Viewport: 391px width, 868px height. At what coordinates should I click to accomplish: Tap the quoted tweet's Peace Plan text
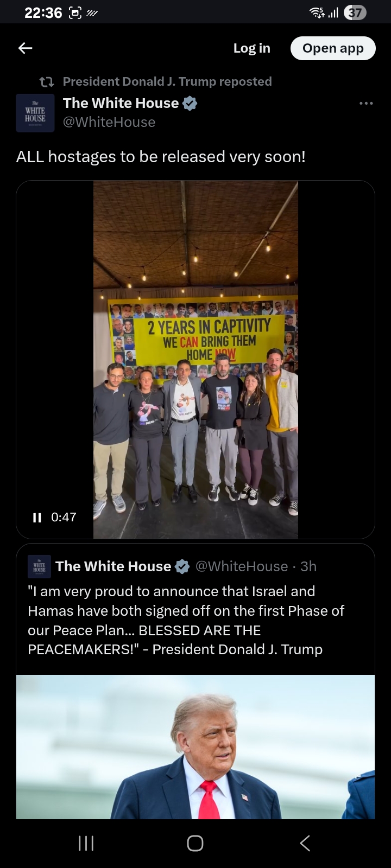click(186, 620)
